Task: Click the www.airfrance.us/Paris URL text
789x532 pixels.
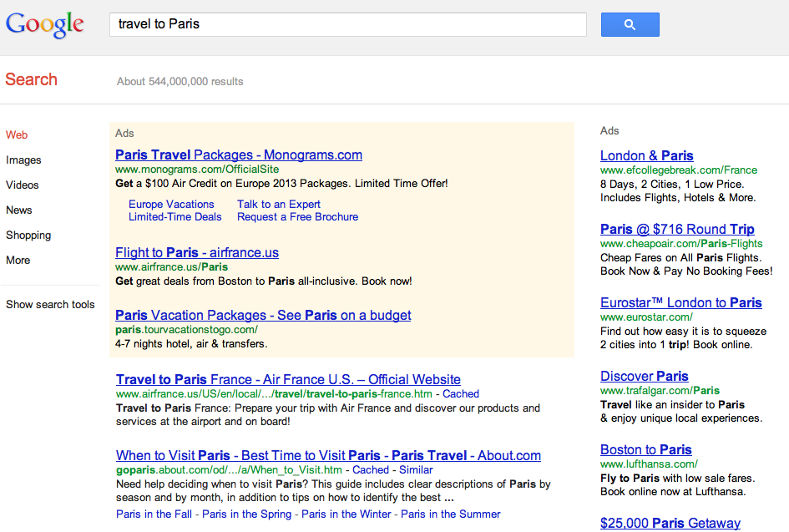Action: coord(172,267)
